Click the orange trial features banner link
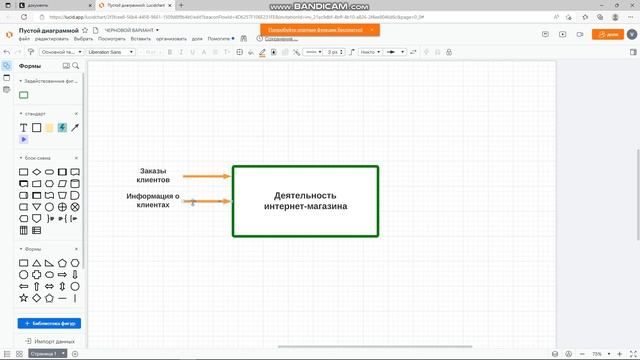The image size is (640, 360). 315,30
